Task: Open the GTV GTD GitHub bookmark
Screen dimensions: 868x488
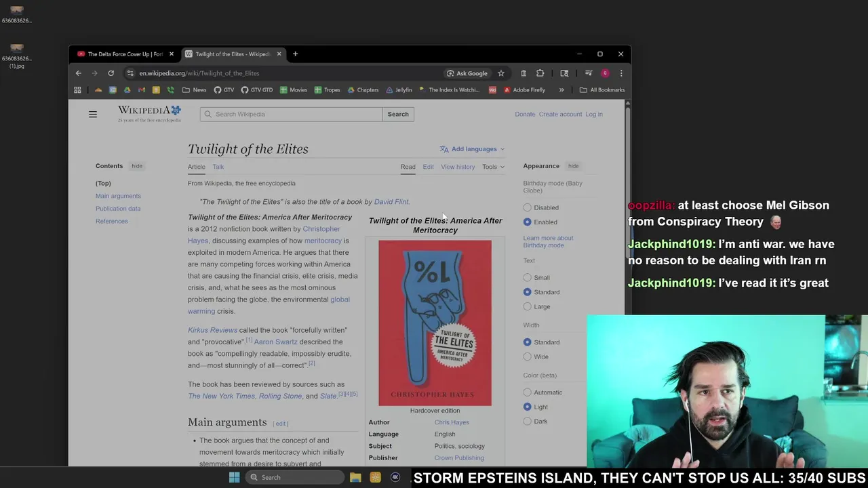Action: coord(257,89)
